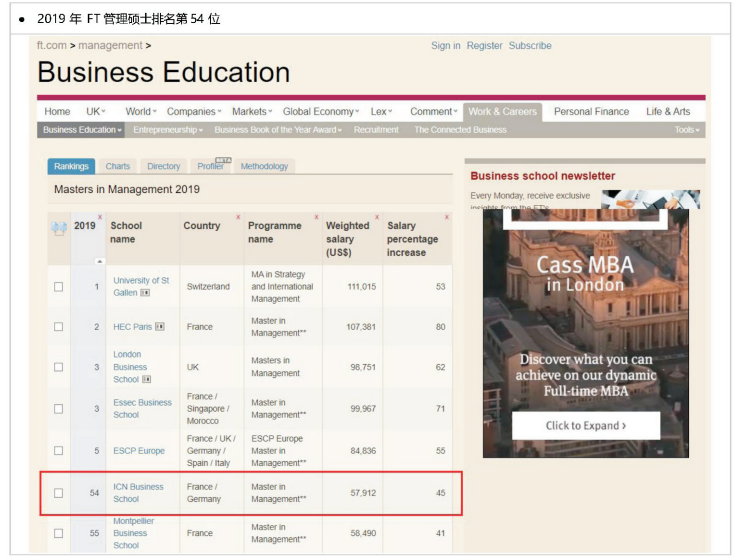Open Personal Finance section

592,112
